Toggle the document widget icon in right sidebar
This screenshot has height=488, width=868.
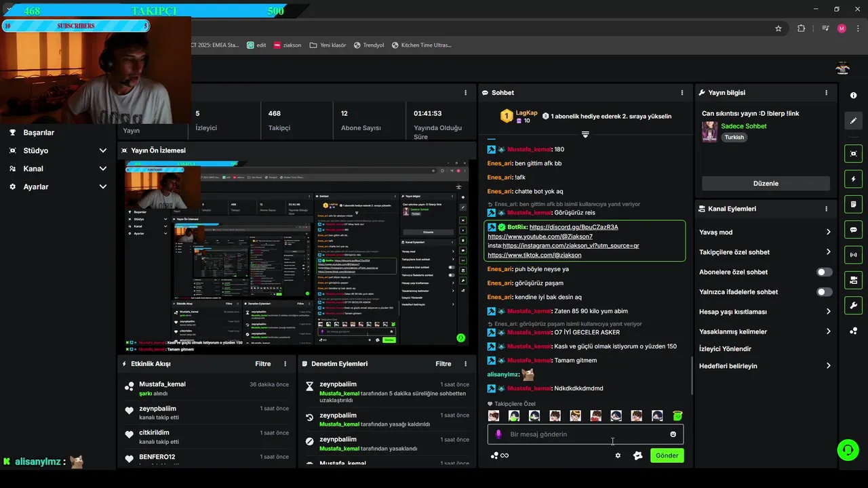tap(853, 205)
